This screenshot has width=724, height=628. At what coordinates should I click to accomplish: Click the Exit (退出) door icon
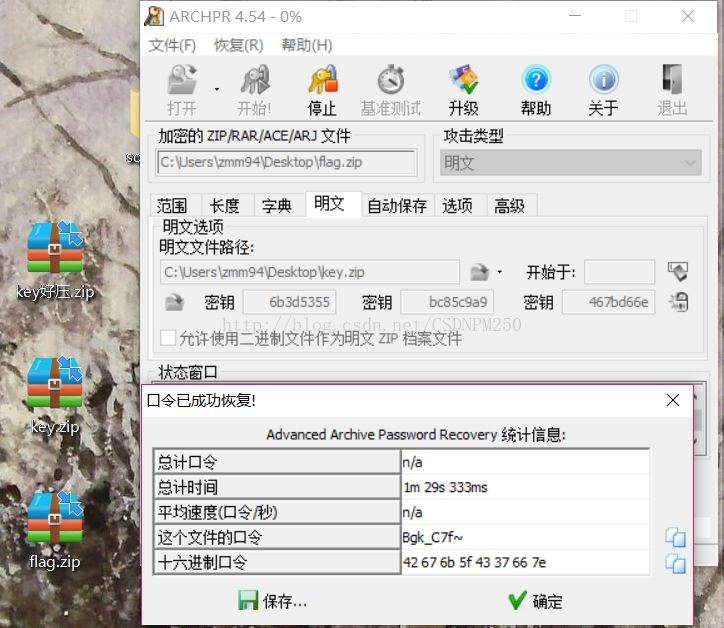pyautogui.click(x=672, y=79)
